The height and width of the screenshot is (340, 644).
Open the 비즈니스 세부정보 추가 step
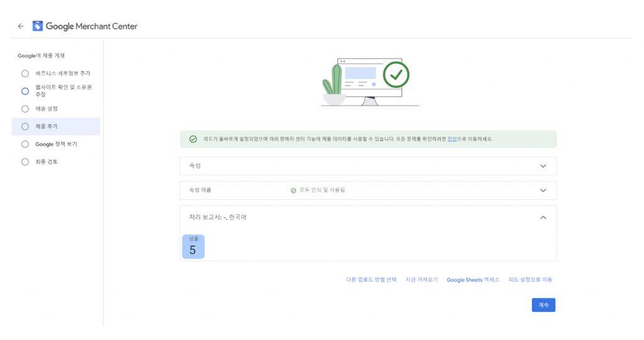coord(63,74)
